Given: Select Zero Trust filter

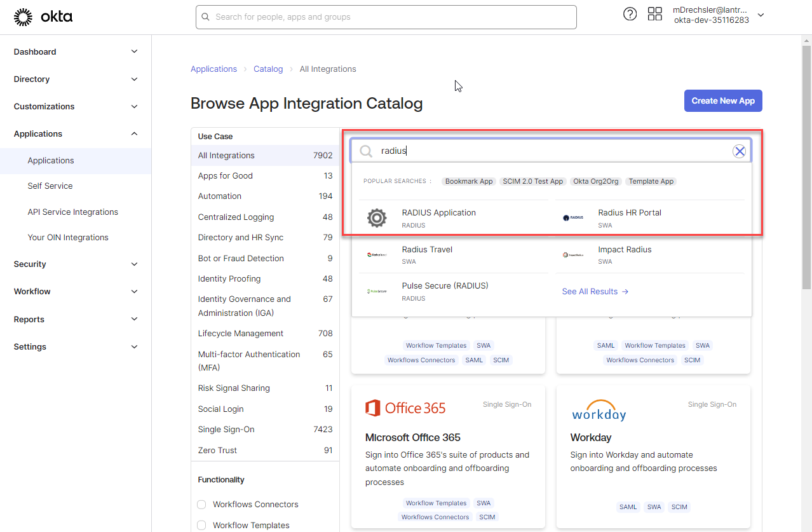Looking at the screenshot, I should click(265, 450).
